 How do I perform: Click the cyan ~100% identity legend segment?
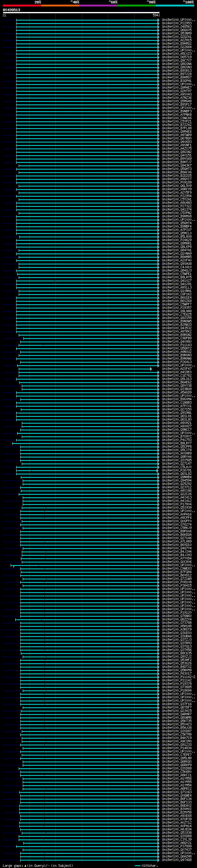[175, 6]
